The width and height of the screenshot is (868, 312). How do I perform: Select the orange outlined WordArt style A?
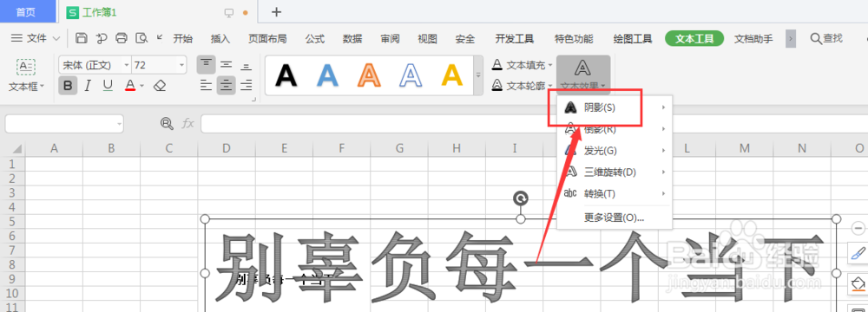click(x=369, y=75)
